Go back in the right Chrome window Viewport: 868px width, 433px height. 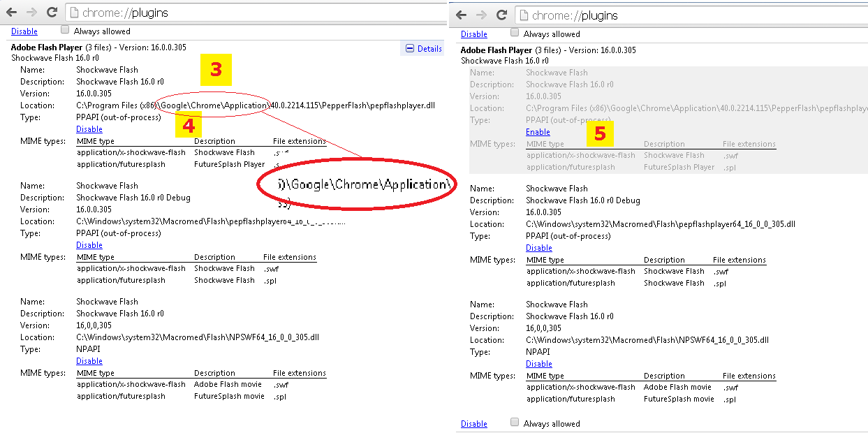pyautogui.click(x=461, y=15)
